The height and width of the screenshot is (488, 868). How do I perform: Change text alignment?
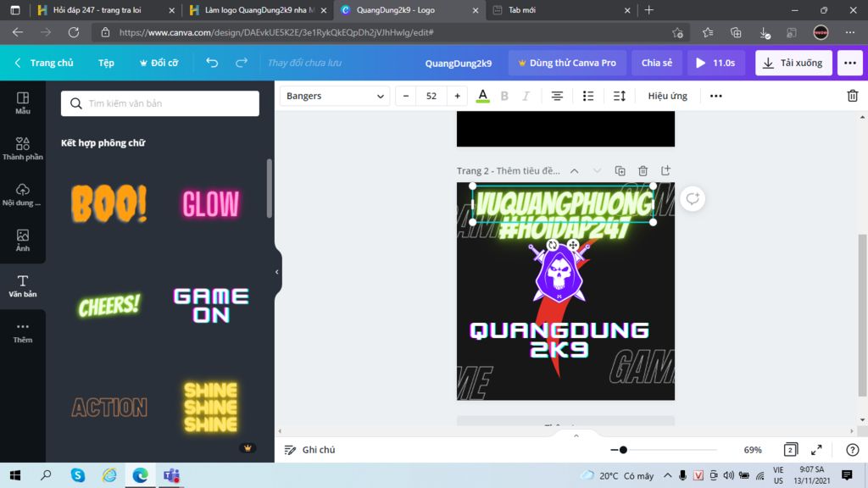(x=557, y=96)
